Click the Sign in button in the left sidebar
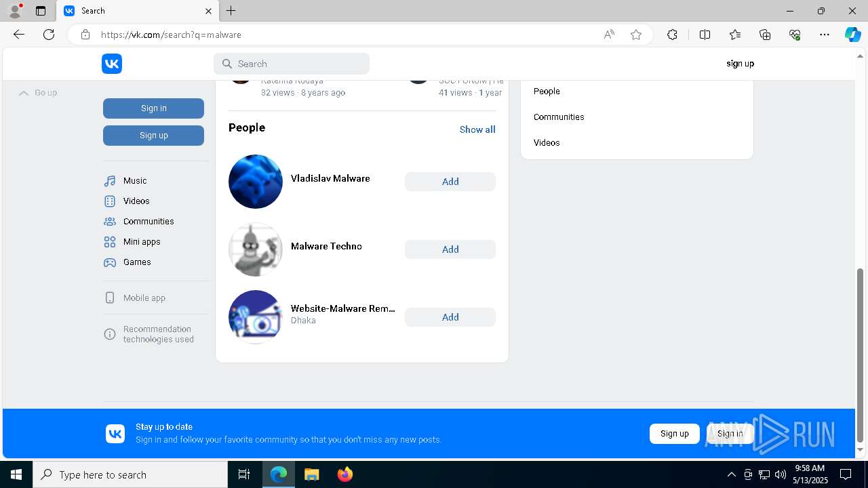The image size is (868, 488). tap(153, 108)
